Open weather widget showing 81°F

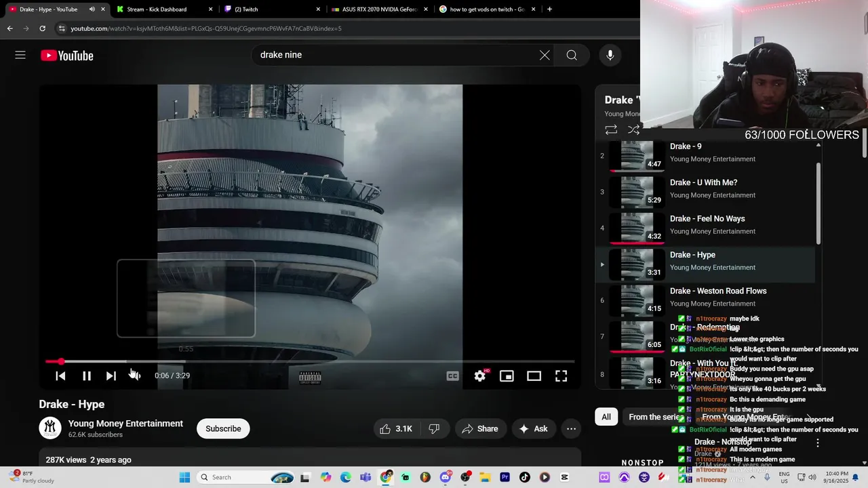[x=33, y=477]
